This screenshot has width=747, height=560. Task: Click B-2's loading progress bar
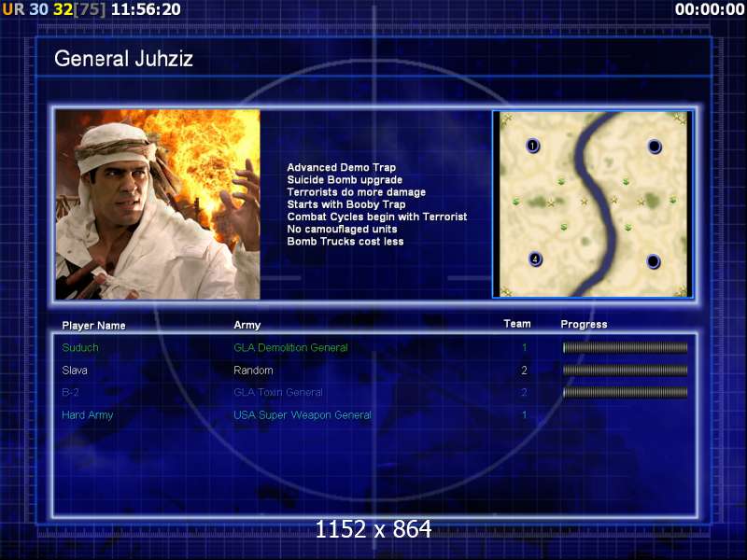tap(625, 392)
